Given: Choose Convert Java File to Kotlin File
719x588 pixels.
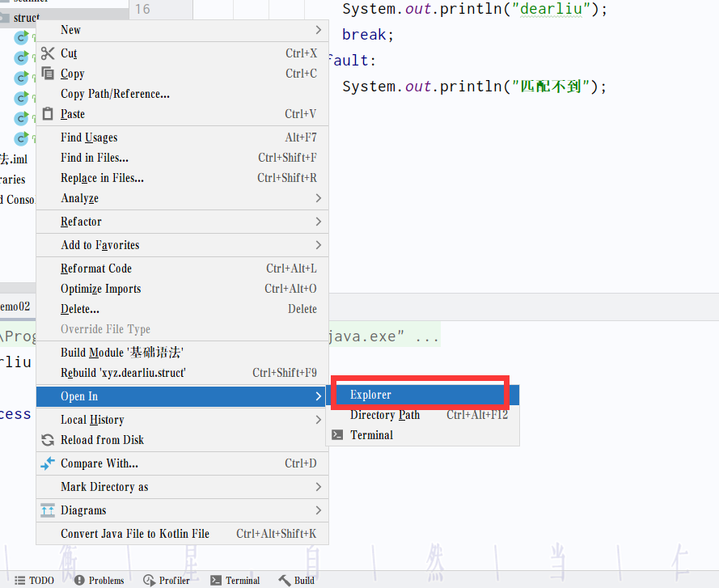Looking at the screenshot, I should point(135,534).
